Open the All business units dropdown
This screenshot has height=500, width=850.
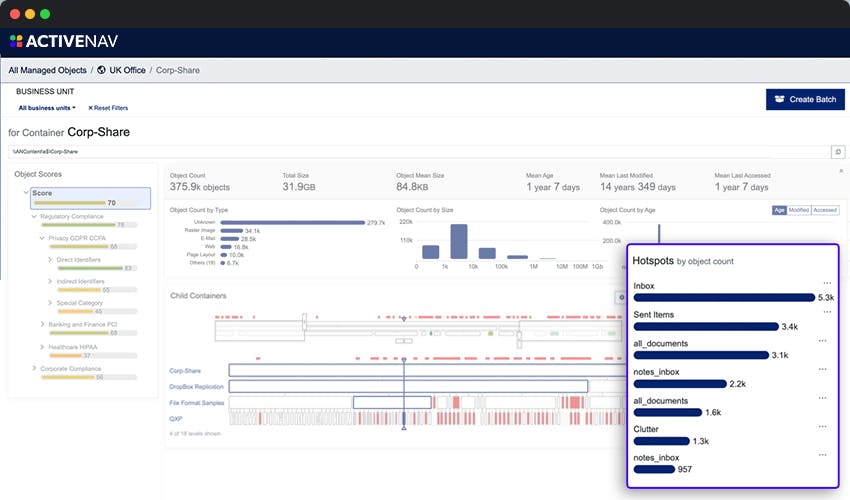(x=47, y=108)
